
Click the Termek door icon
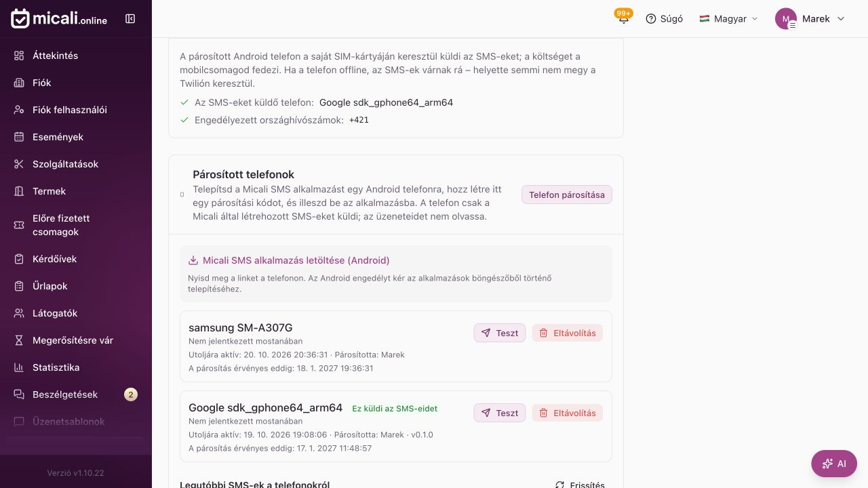[19, 191]
